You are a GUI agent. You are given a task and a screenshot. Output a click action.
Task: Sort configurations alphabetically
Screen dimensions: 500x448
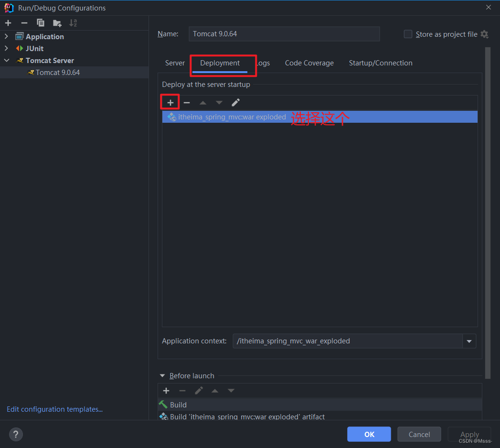(73, 22)
